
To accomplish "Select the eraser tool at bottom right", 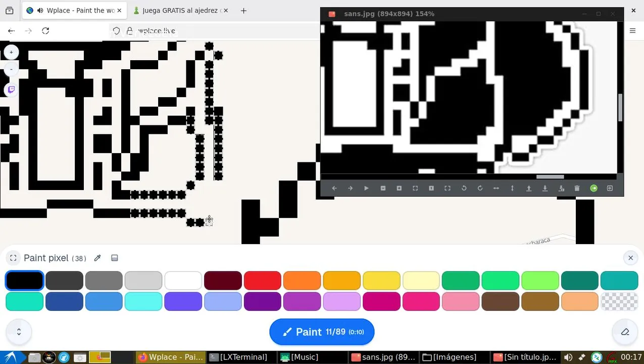I will (x=625, y=332).
